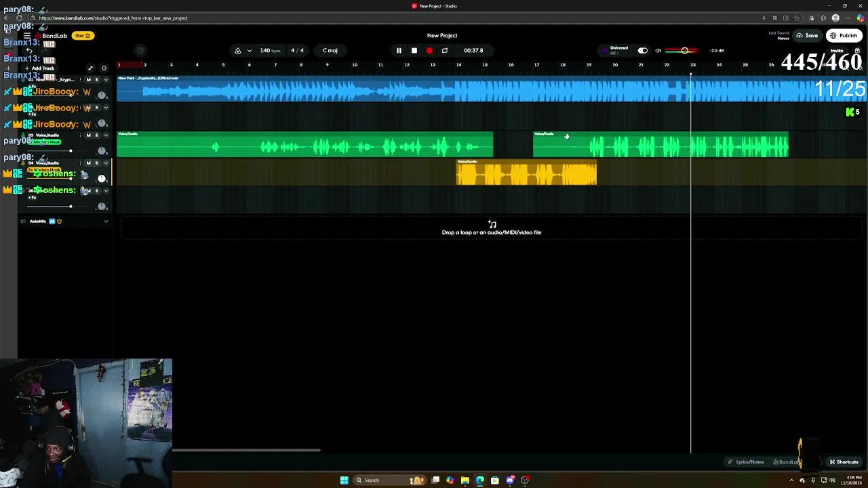Click the pan knob of track 06
The width and height of the screenshot is (868, 488).
tap(102, 206)
